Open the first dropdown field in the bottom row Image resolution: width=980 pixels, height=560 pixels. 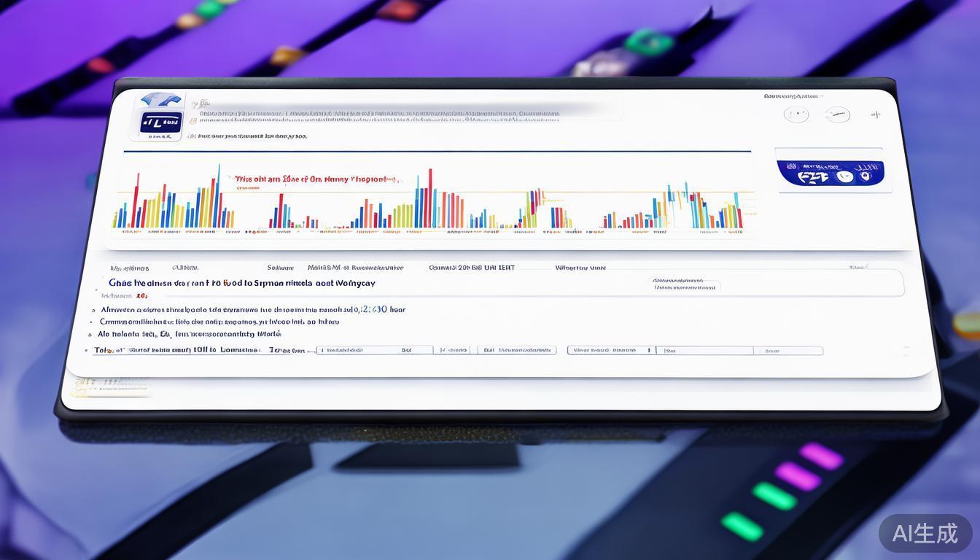click(x=373, y=351)
